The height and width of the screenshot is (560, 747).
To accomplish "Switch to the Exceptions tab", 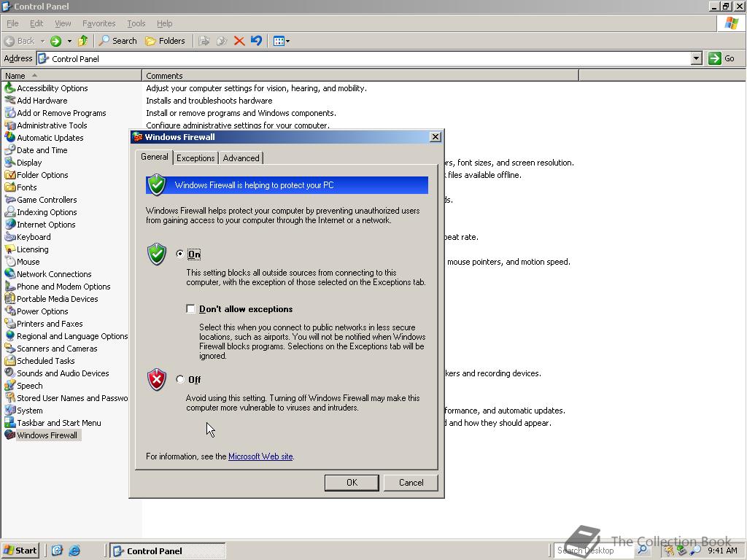I will [196, 158].
